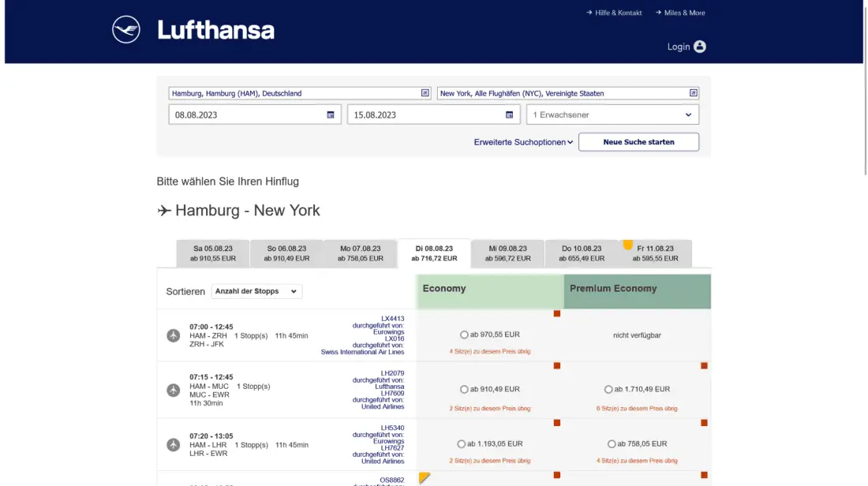Expand 'Erweiterte Suchoptionen'

tap(523, 142)
